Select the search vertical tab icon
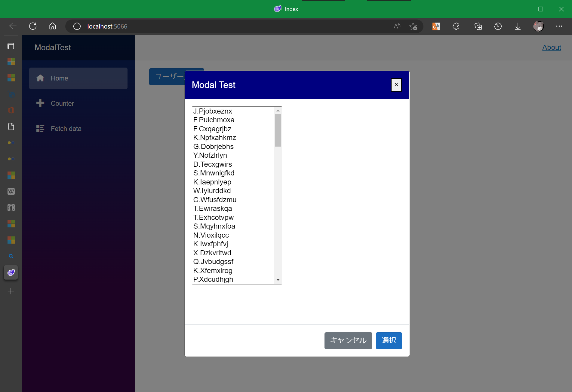 coord(11,256)
